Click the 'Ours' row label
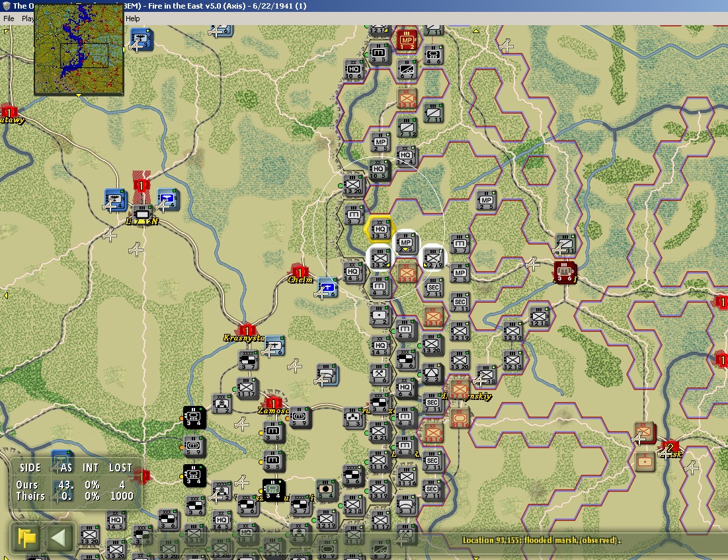This screenshot has width=728, height=560. [x=26, y=485]
